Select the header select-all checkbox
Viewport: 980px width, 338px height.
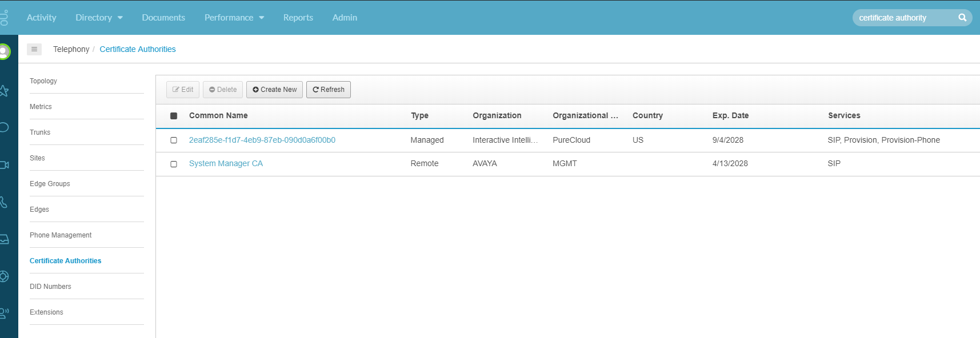[174, 116]
